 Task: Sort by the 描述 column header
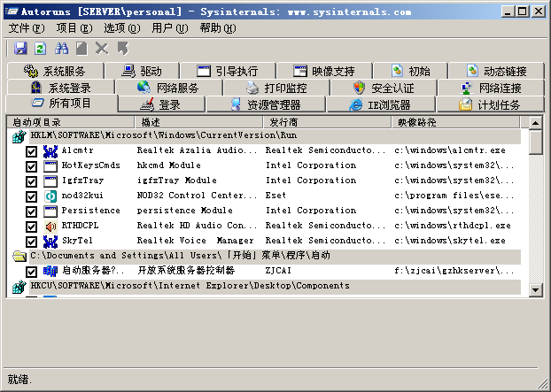[x=199, y=122]
